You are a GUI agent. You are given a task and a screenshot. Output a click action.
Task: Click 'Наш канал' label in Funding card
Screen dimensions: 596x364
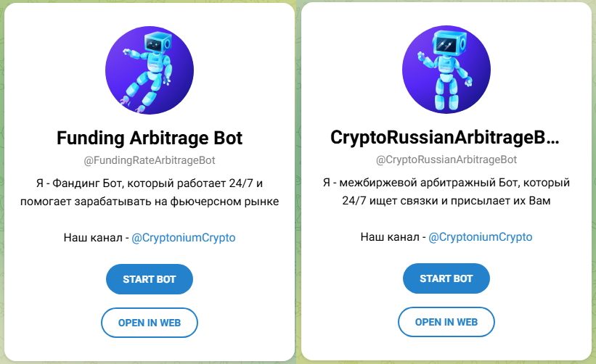[x=93, y=238]
